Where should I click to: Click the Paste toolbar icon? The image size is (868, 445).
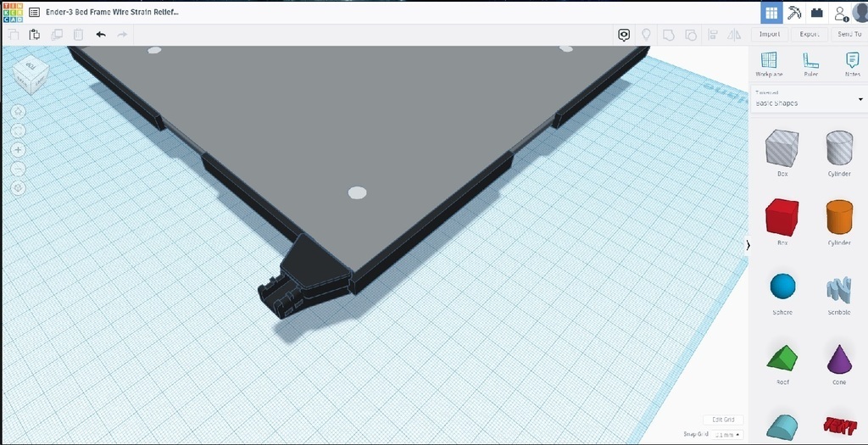(x=34, y=35)
